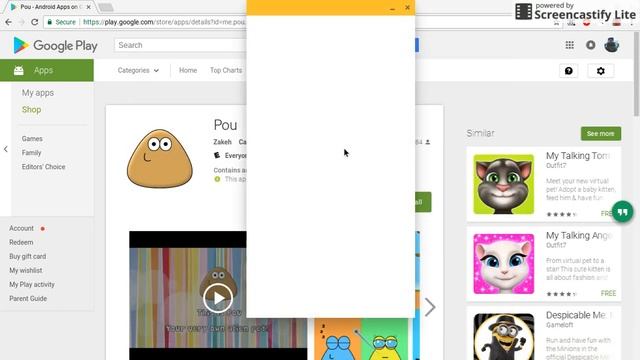
Task: Click the Pou app icon image
Action: (x=160, y=158)
